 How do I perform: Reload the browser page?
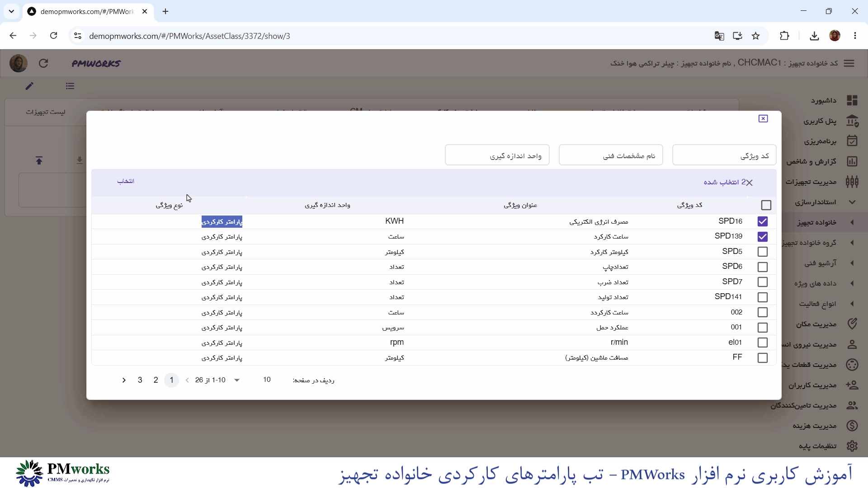[53, 36]
